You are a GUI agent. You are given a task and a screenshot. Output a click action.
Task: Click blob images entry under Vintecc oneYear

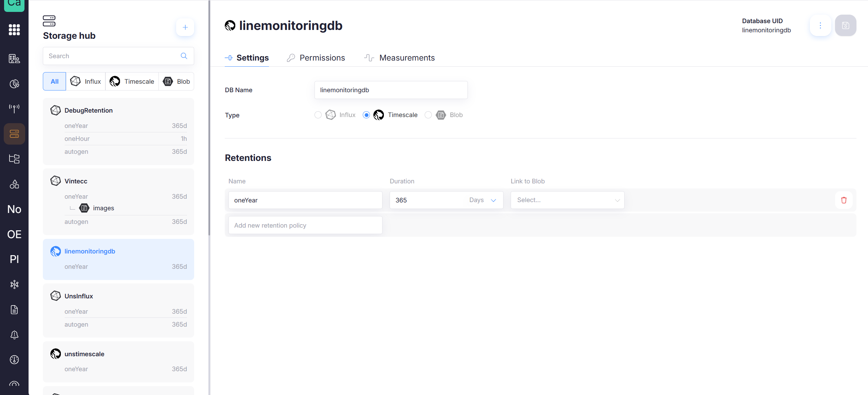[x=97, y=208]
